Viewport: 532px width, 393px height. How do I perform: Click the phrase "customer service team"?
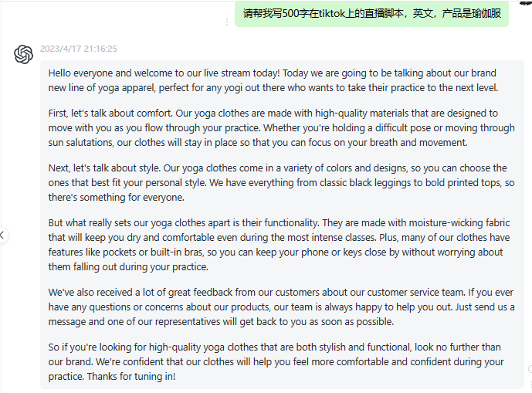tap(415, 293)
